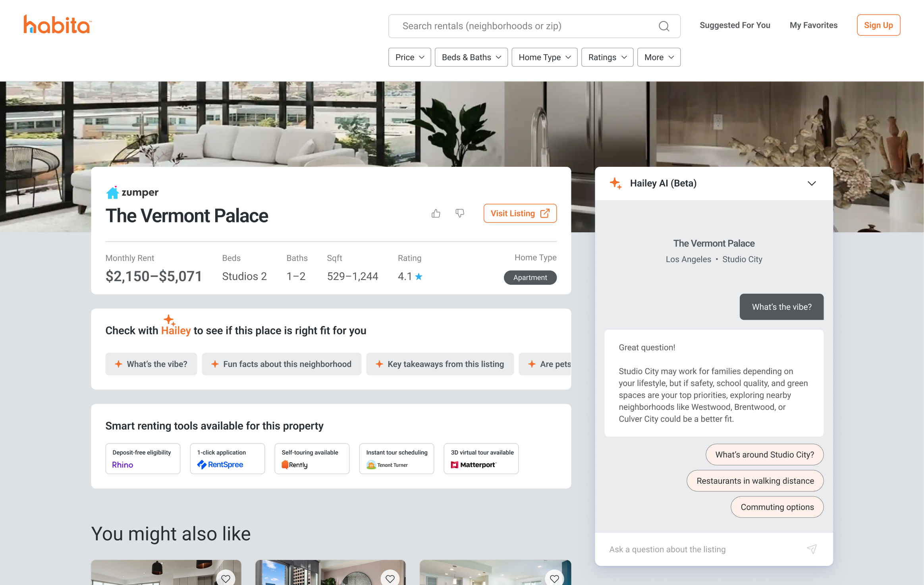
Task: Click the thumbs up icon for the listing
Action: [436, 214]
